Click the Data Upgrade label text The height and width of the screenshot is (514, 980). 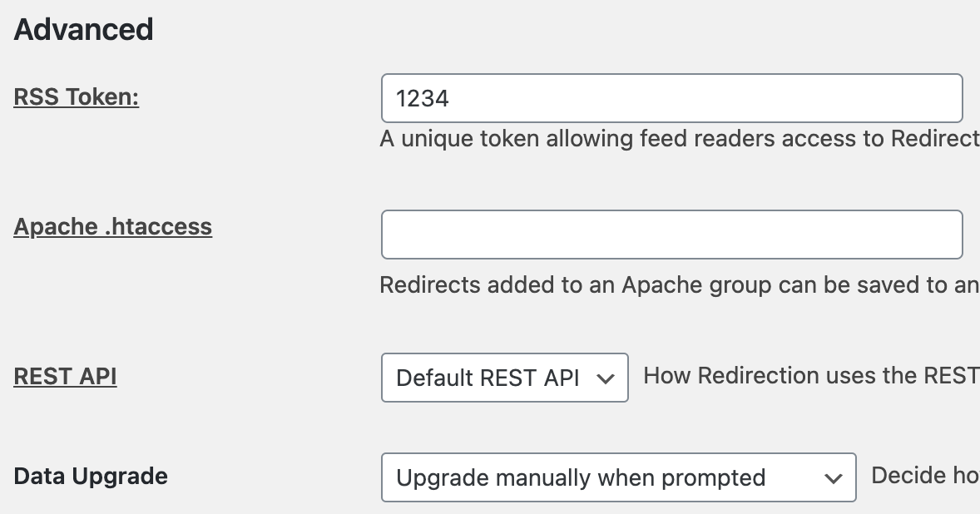(x=91, y=477)
